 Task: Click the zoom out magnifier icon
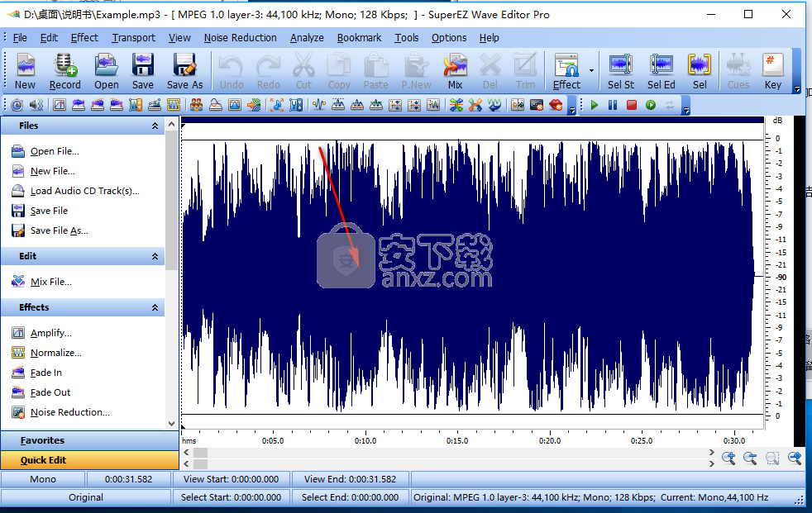click(750, 458)
